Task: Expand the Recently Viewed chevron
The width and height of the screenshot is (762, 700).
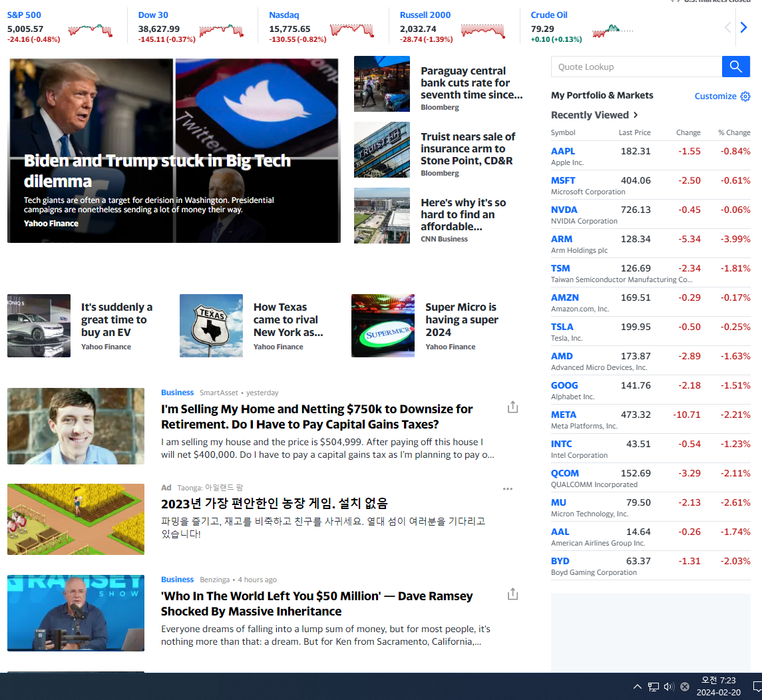Action: click(x=636, y=115)
